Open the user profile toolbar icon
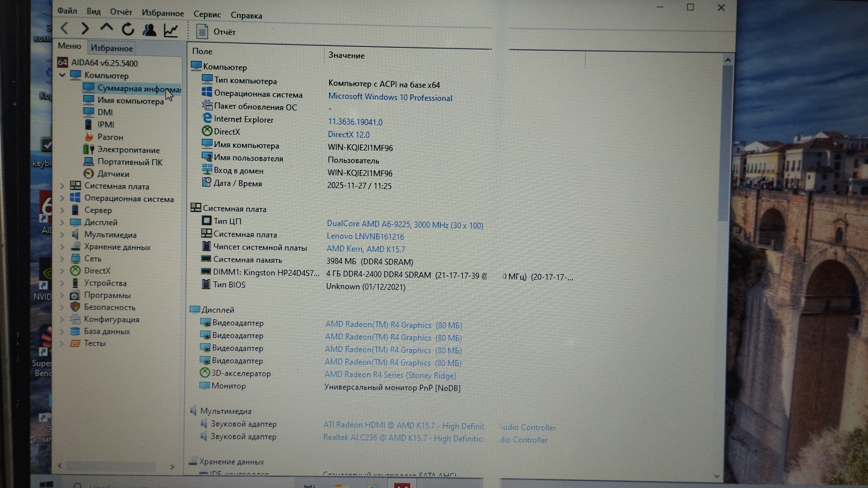Viewport: 868px width, 488px height. point(149,30)
